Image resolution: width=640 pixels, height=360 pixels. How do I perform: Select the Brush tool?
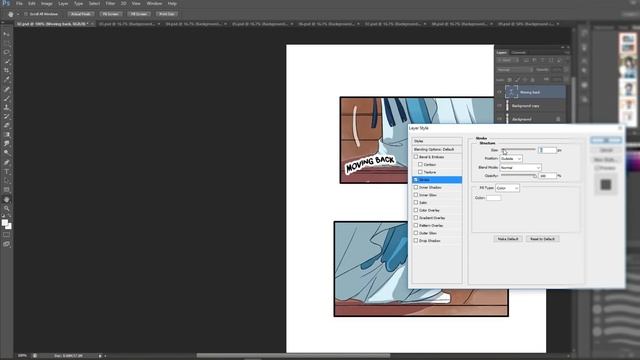coord(7,98)
